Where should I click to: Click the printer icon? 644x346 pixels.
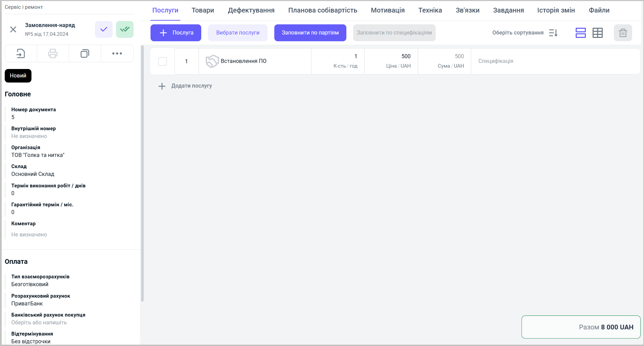pos(53,53)
